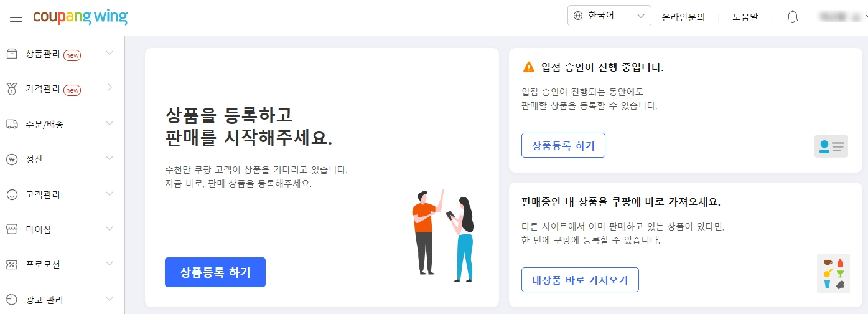This screenshot has width=868, height=314.
Task: Click the 광고 관리 pie chart icon
Action: (11, 299)
